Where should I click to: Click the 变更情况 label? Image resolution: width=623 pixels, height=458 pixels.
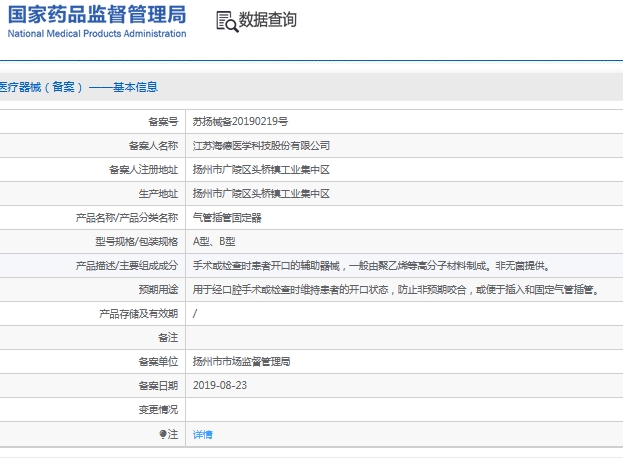158,410
